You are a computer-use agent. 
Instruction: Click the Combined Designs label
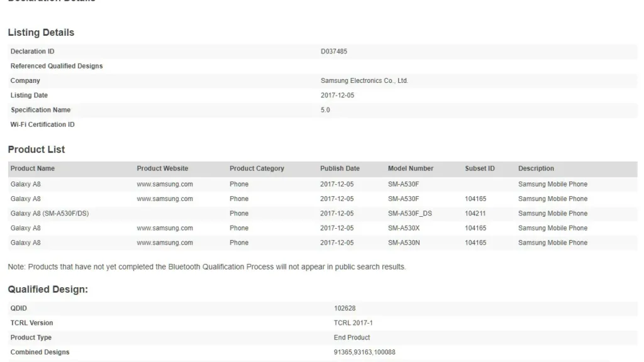[40, 352]
